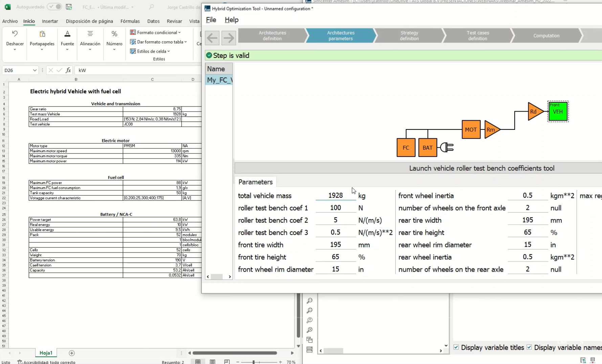
Task: Click the guardar save icon in Excel
Action: tap(69, 6)
